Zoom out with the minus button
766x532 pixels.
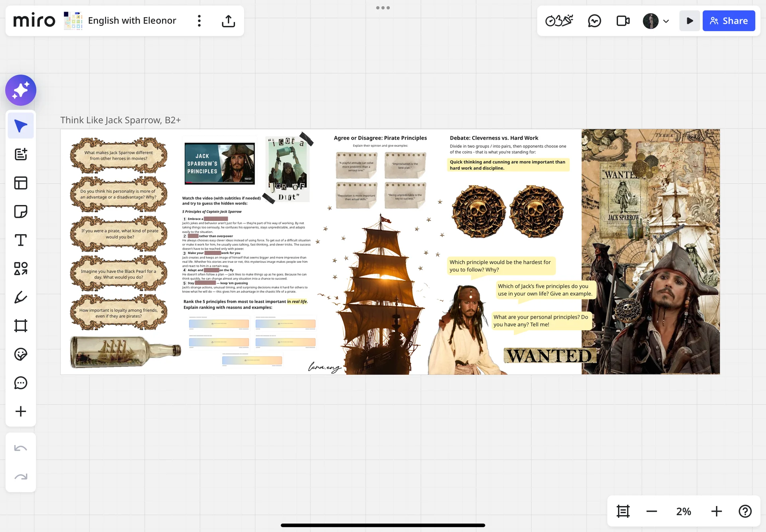[651, 511]
